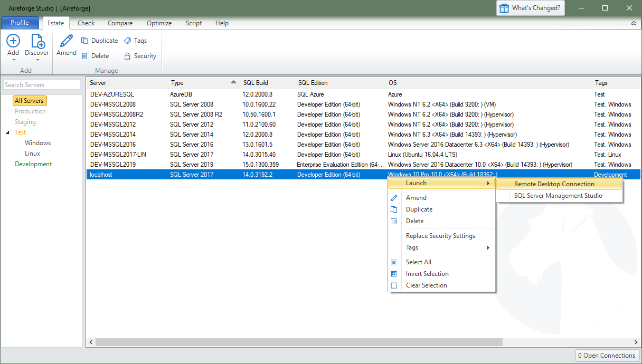Click Clear Selection in the context menu
The image size is (642, 364).
point(427,285)
